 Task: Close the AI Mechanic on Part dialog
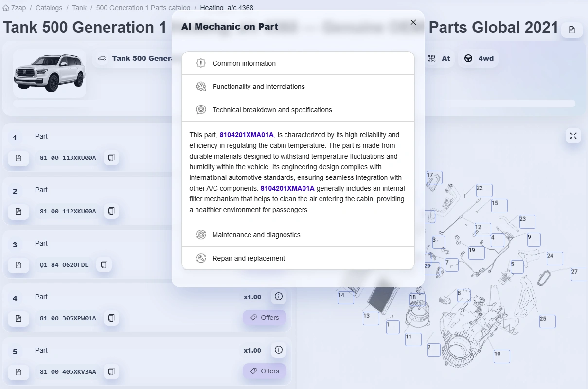click(413, 22)
